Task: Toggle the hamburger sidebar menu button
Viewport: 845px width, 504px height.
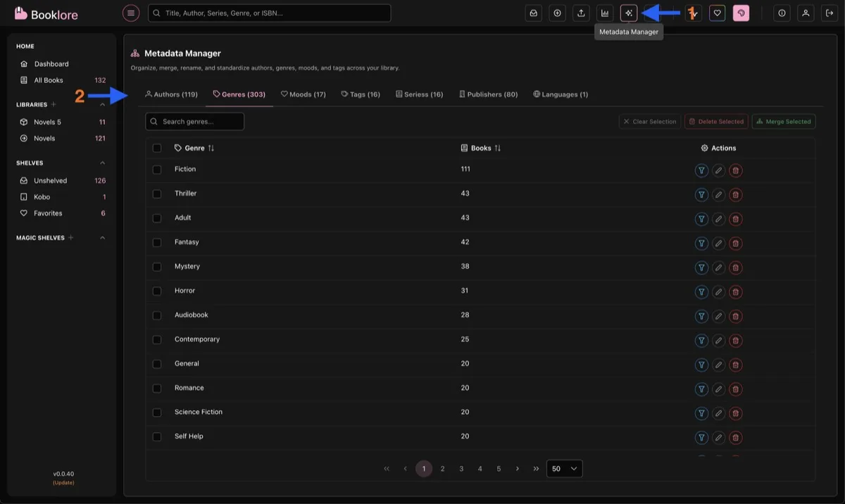Action: click(131, 13)
